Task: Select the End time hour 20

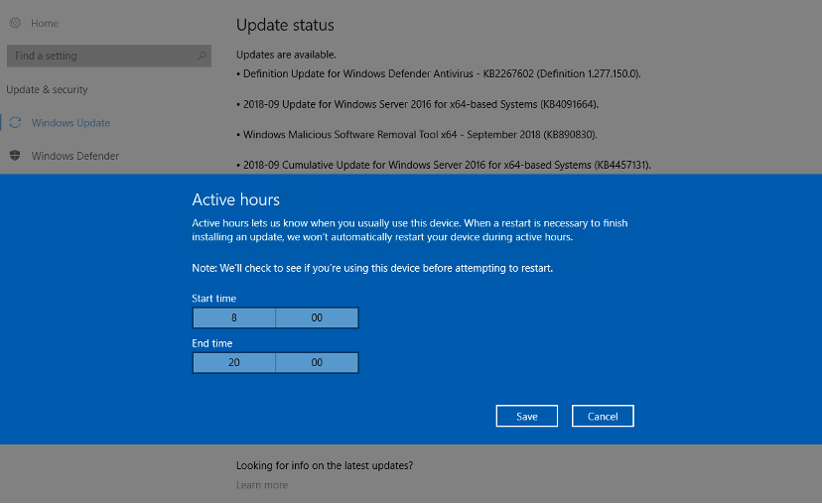Action: point(234,362)
